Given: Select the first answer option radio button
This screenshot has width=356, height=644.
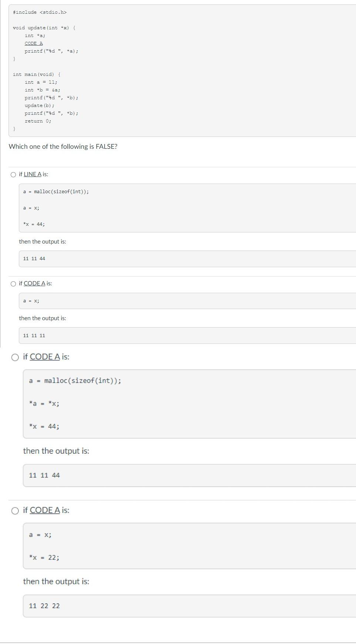Looking at the screenshot, I should [13, 174].
